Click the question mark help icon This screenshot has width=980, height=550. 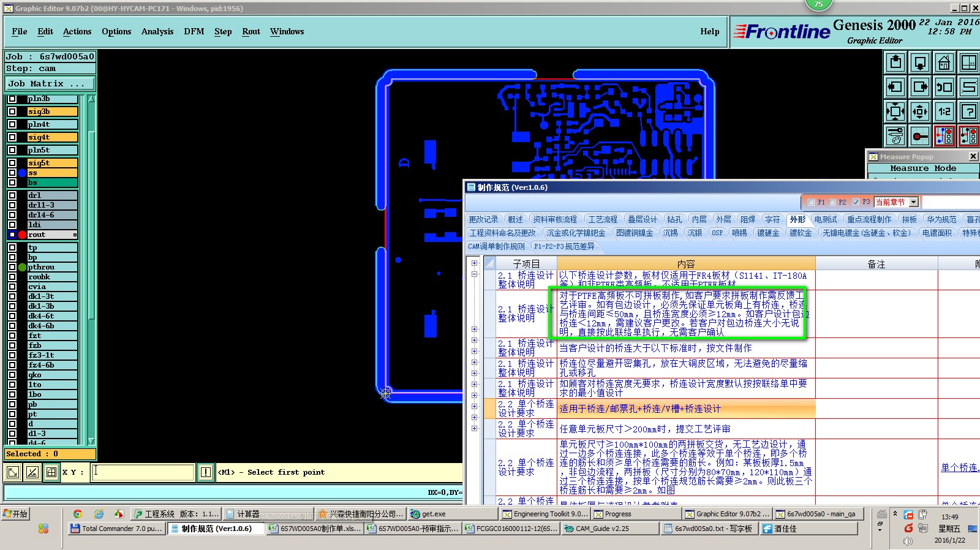click(x=969, y=111)
